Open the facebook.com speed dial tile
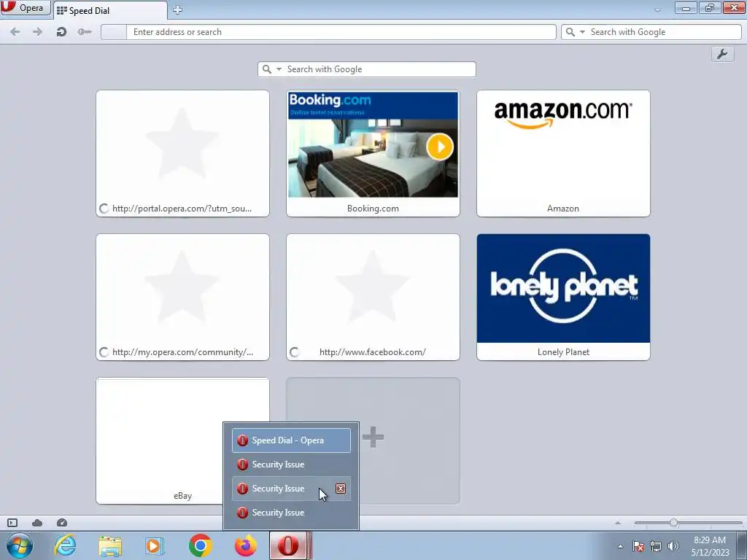Image resolution: width=747 pixels, height=560 pixels. 373,297
